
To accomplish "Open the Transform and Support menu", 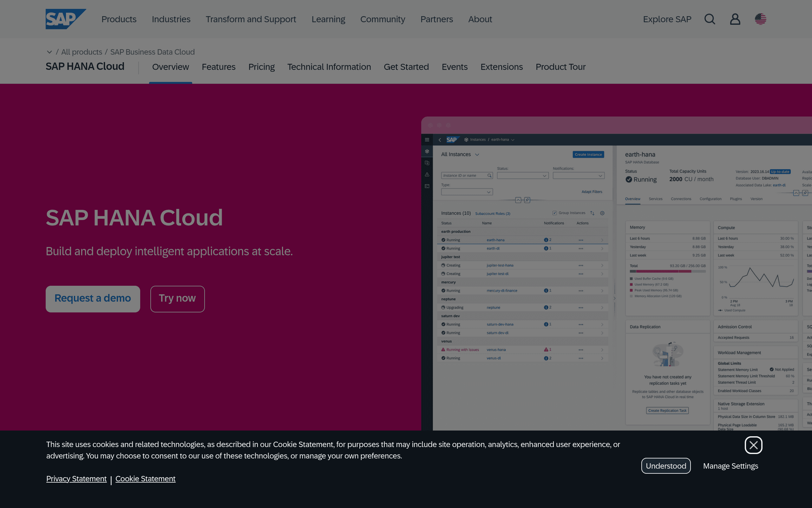I will pyautogui.click(x=251, y=19).
